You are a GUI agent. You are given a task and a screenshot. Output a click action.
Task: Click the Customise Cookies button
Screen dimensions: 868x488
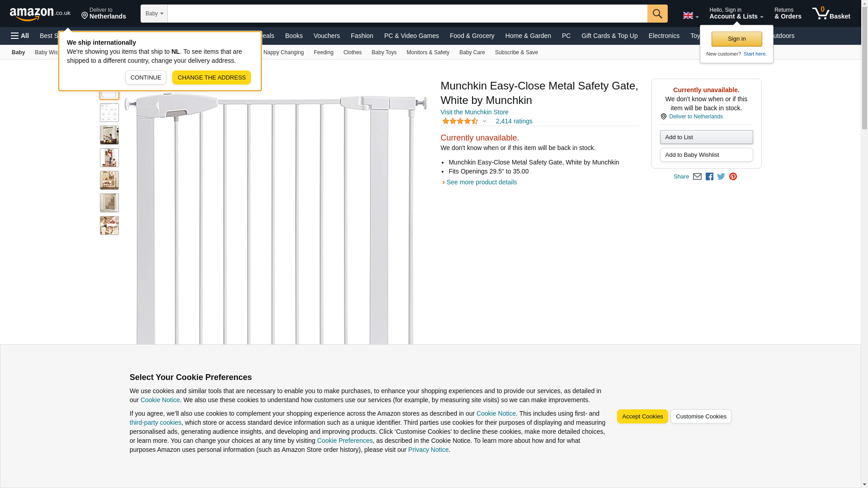coord(700,417)
